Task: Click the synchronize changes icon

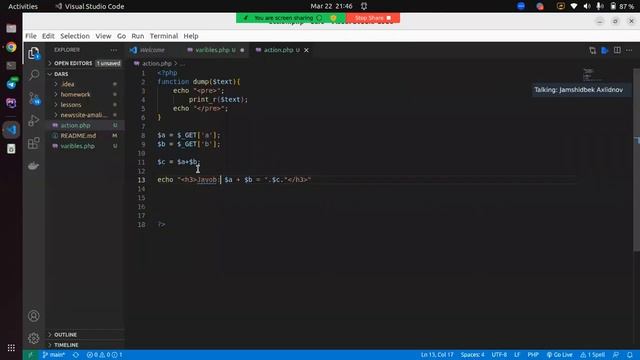Action: point(76,355)
